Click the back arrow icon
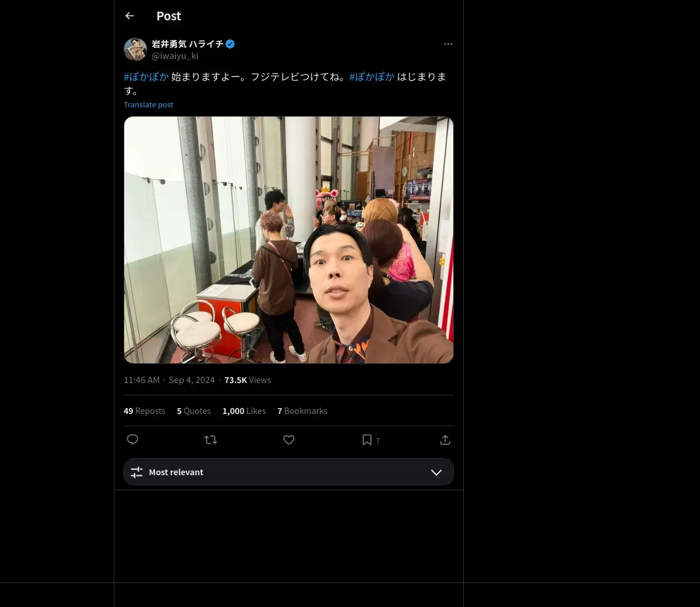Image resolution: width=700 pixels, height=607 pixels. [129, 16]
